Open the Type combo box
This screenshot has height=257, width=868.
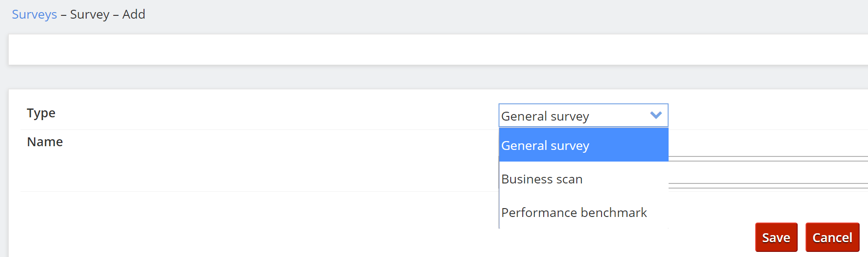coord(583,115)
